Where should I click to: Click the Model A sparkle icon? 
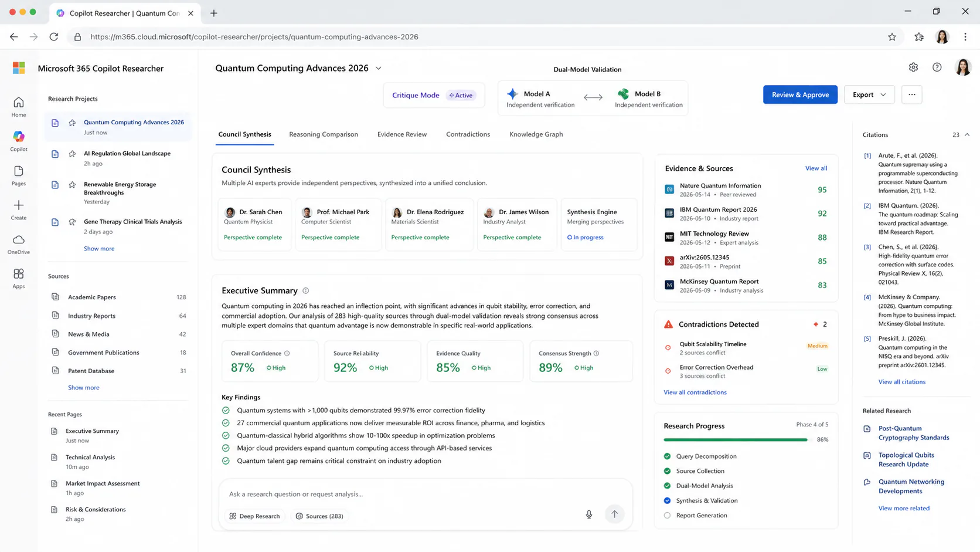pos(513,94)
